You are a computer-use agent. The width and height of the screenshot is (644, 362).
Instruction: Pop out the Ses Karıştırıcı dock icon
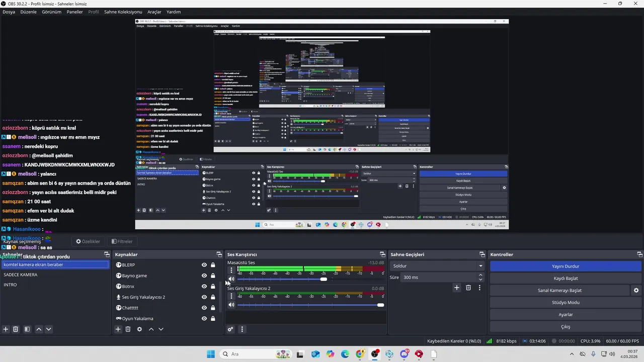382,254
